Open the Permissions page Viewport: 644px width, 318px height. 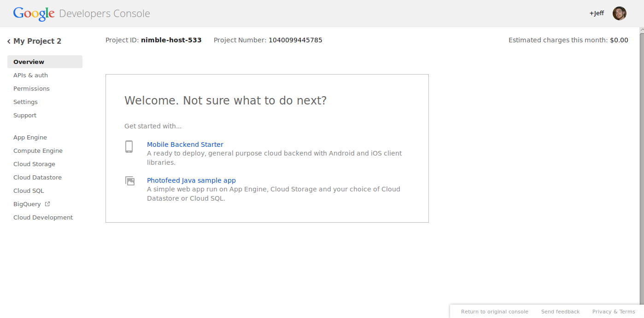31,88
